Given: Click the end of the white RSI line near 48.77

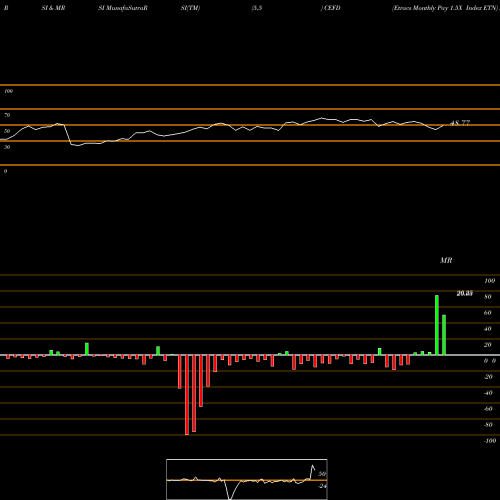Looking at the screenshot, I should [443, 125].
